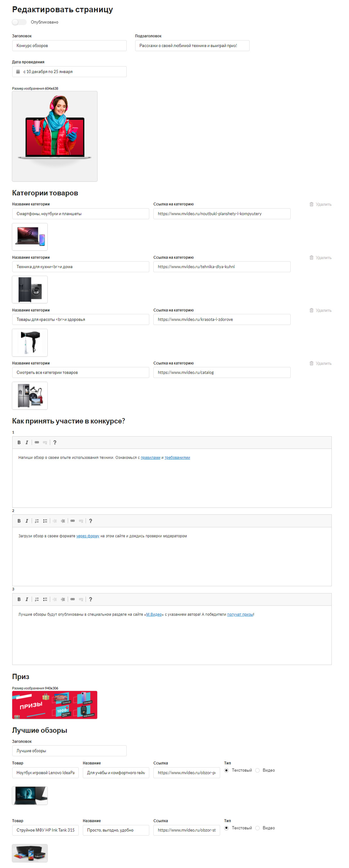Open the правилами link in step 1
The height and width of the screenshot is (868, 349).
(x=151, y=458)
